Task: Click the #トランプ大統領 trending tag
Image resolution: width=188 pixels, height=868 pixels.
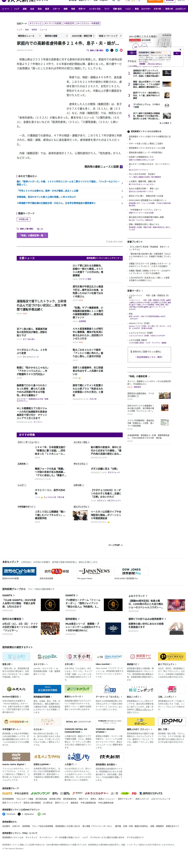Action: [x=53, y=24]
